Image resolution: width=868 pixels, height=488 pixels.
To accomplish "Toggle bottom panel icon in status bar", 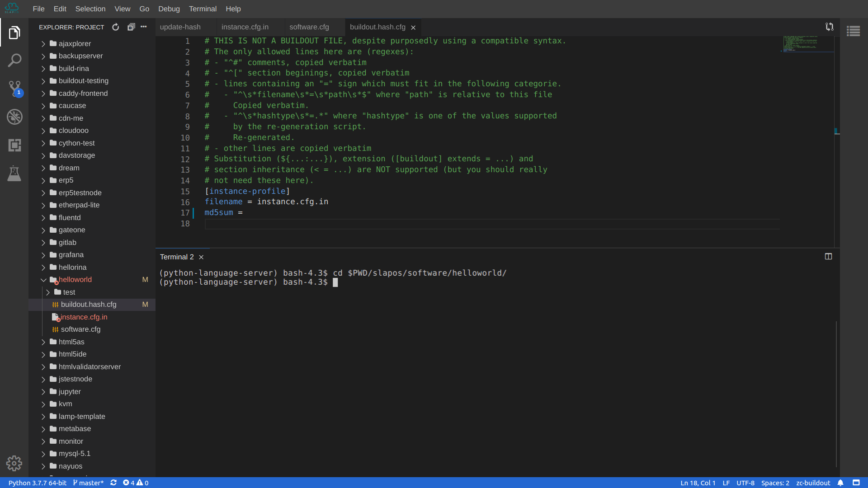I will tap(856, 483).
